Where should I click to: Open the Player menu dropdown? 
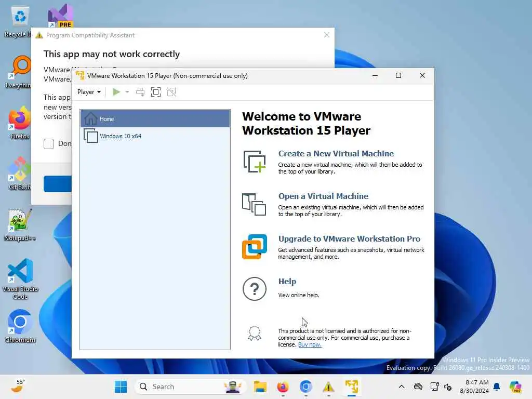point(89,92)
